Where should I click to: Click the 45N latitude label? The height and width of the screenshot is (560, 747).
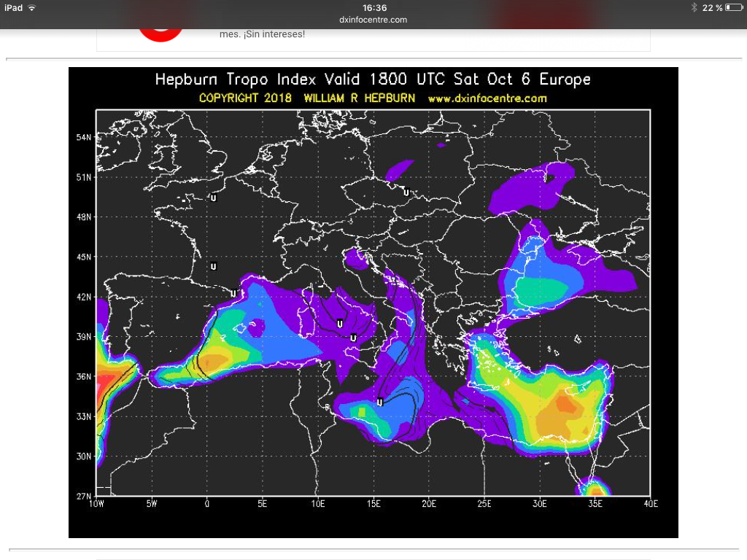83,257
